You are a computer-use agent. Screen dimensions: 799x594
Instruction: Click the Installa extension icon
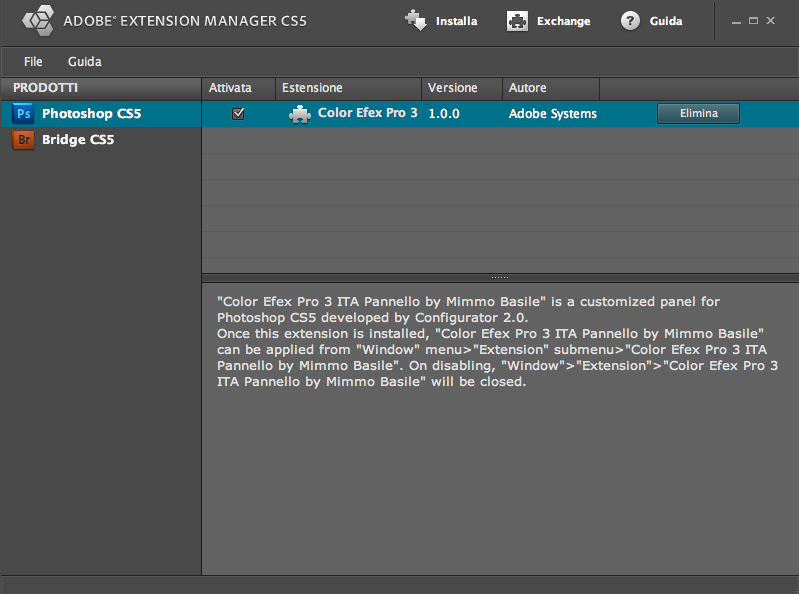pyautogui.click(x=416, y=21)
